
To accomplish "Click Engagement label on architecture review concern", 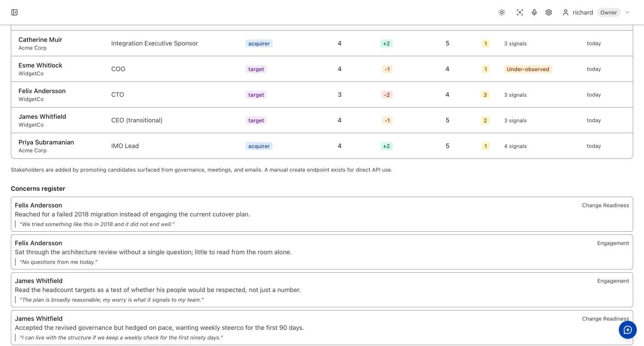I will [x=613, y=243].
